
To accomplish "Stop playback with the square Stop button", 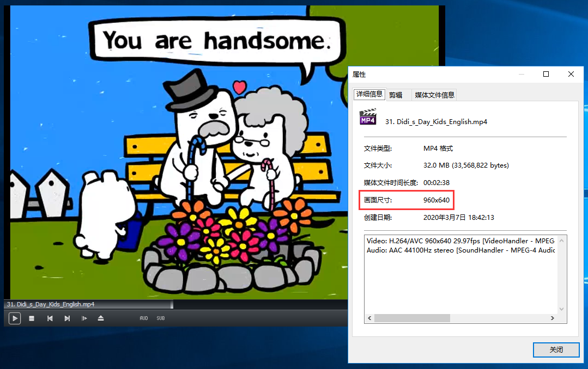I will click(32, 318).
